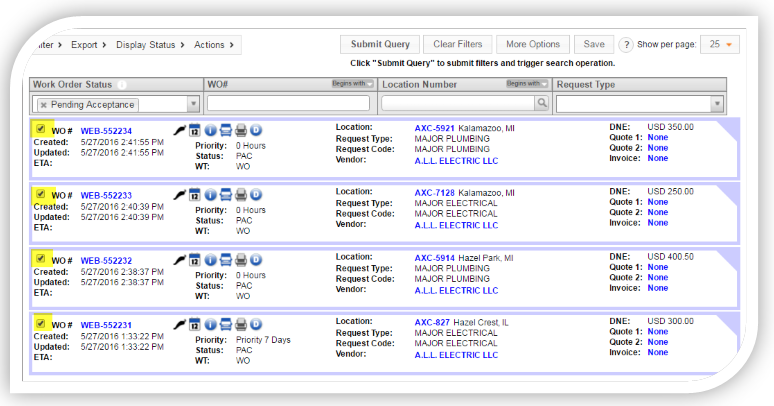Open work order link WEB-552233
Viewport: 774px width, 406px height.
coord(106,195)
